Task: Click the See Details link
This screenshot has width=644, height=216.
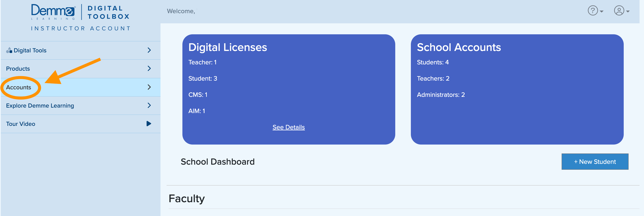Action: point(289,127)
